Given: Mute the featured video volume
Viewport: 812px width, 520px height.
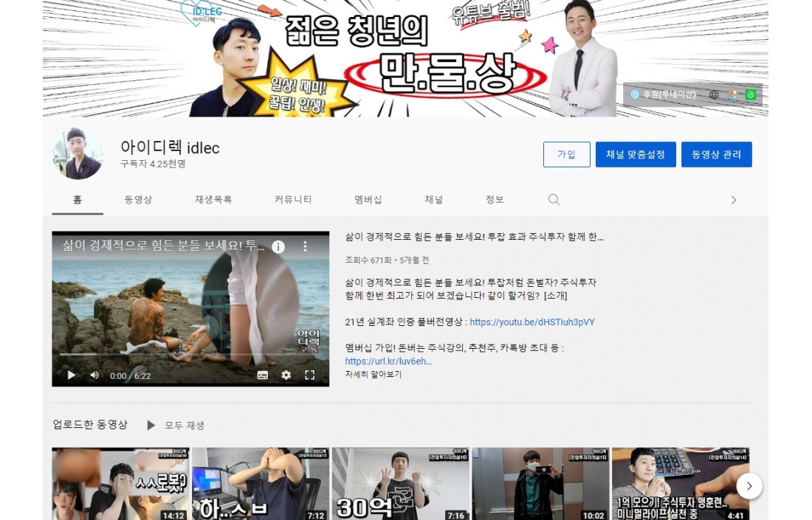Looking at the screenshot, I should pyautogui.click(x=94, y=375).
